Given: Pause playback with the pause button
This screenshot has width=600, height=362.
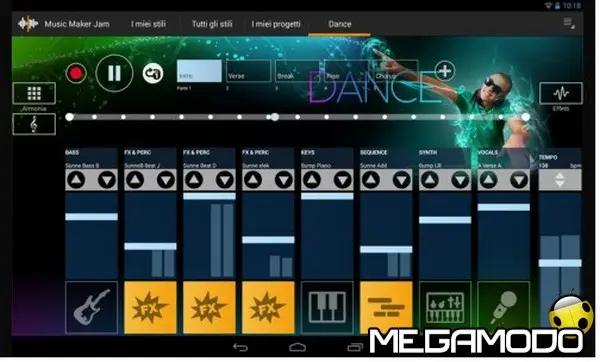Looking at the screenshot, I should pyautogui.click(x=114, y=73).
